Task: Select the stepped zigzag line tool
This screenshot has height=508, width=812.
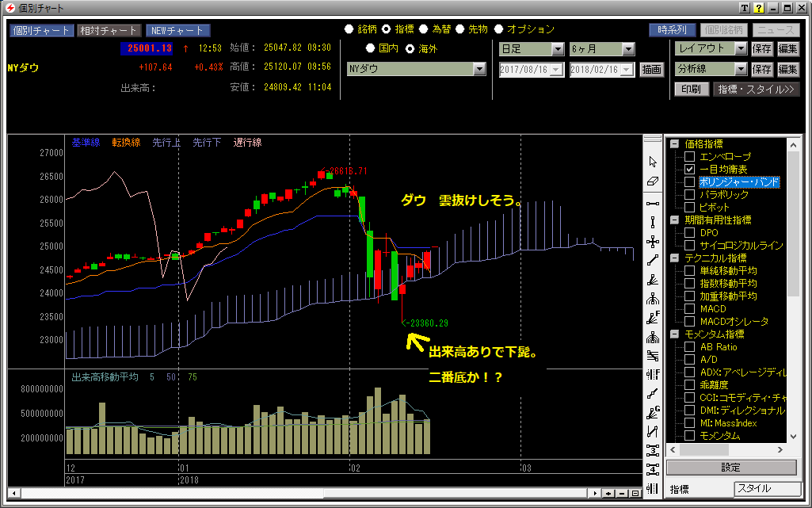Action: pyautogui.click(x=653, y=394)
